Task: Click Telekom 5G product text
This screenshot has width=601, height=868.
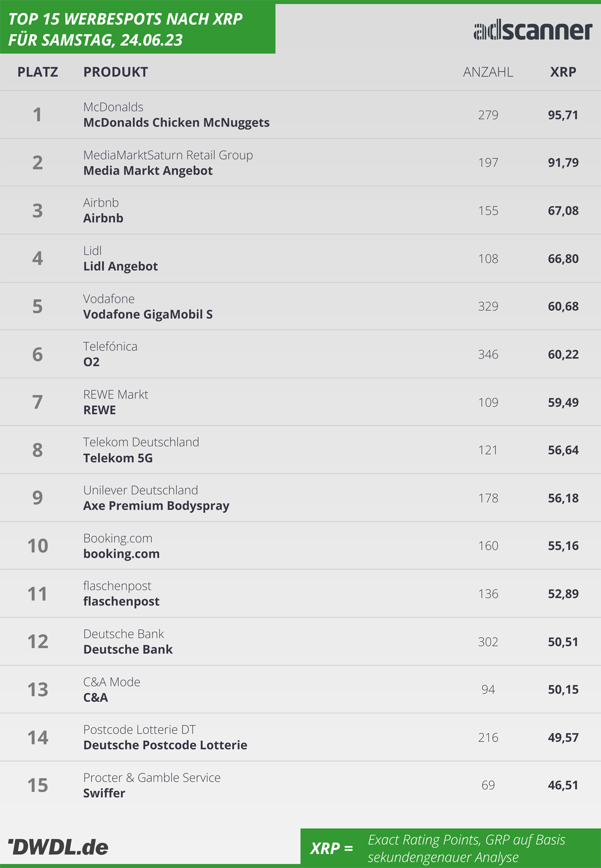Action: (118, 458)
